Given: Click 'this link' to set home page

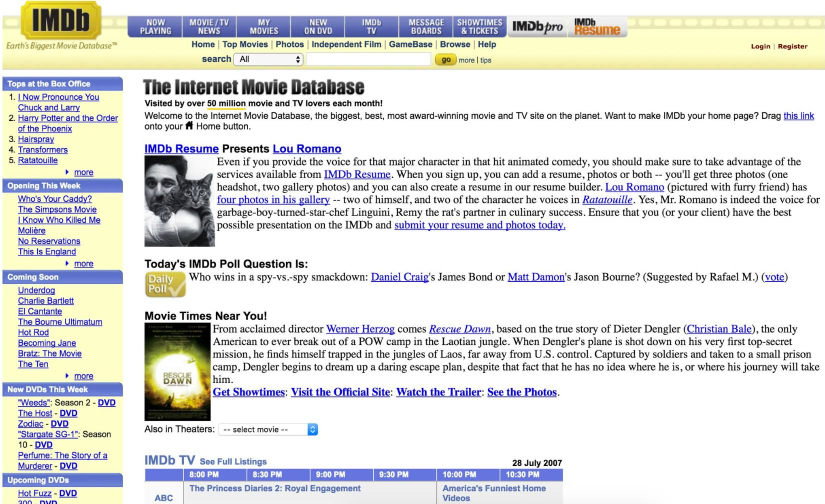Looking at the screenshot, I should tap(798, 116).
